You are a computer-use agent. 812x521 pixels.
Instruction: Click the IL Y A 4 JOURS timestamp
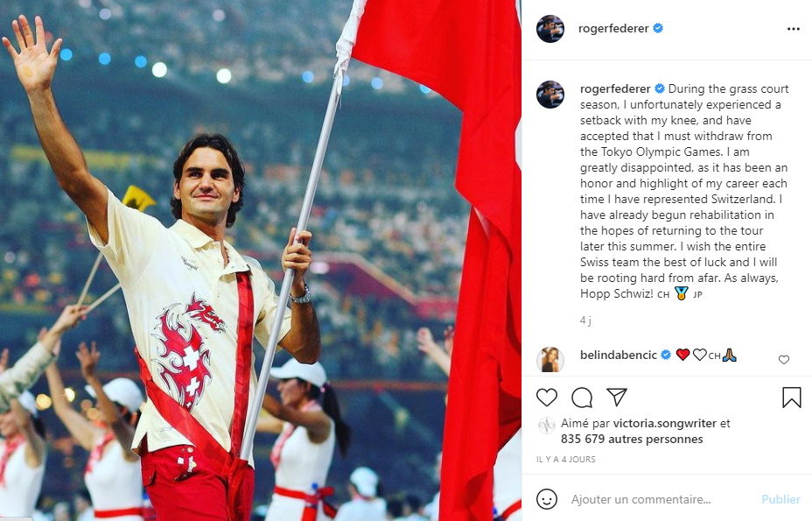pos(566,460)
